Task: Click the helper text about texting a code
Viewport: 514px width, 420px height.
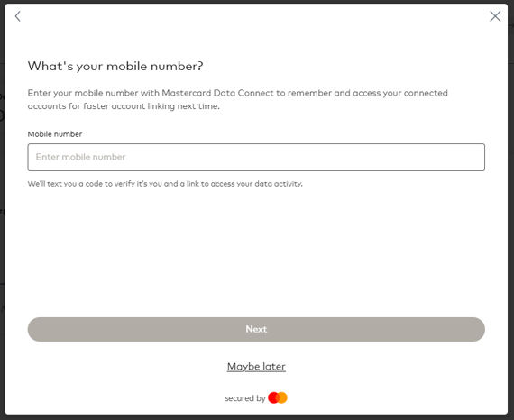Action: pos(165,184)
